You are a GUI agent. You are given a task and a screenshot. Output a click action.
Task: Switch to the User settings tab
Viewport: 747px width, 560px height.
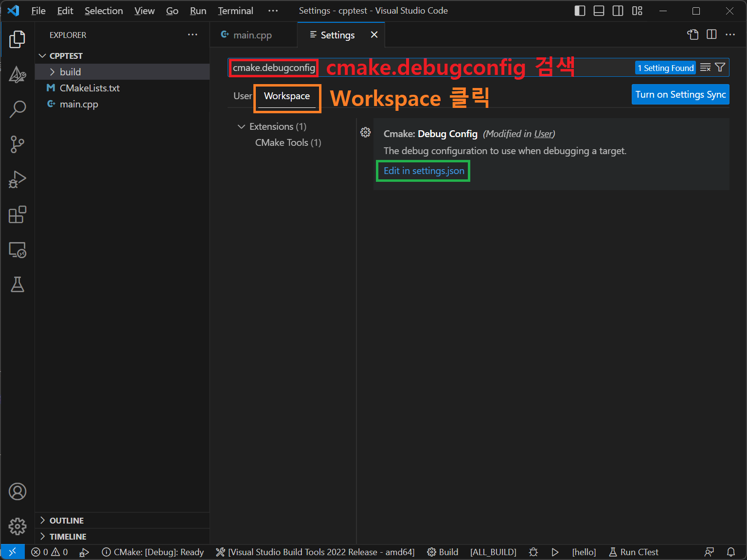(x=242, y=96)
